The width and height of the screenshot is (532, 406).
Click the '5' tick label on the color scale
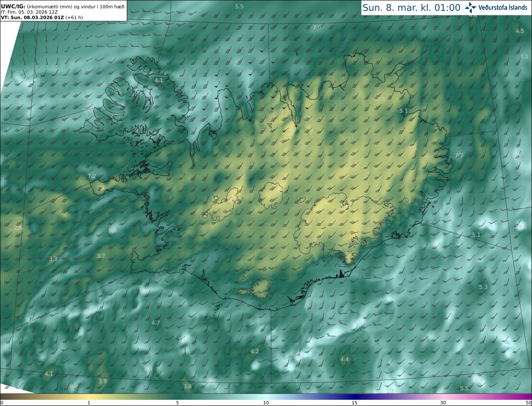(177, 403)
